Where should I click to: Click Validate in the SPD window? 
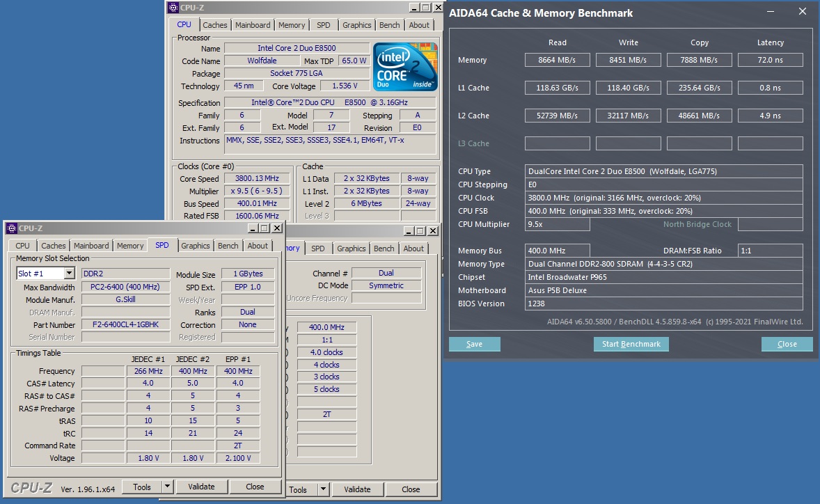click(201, 487)
